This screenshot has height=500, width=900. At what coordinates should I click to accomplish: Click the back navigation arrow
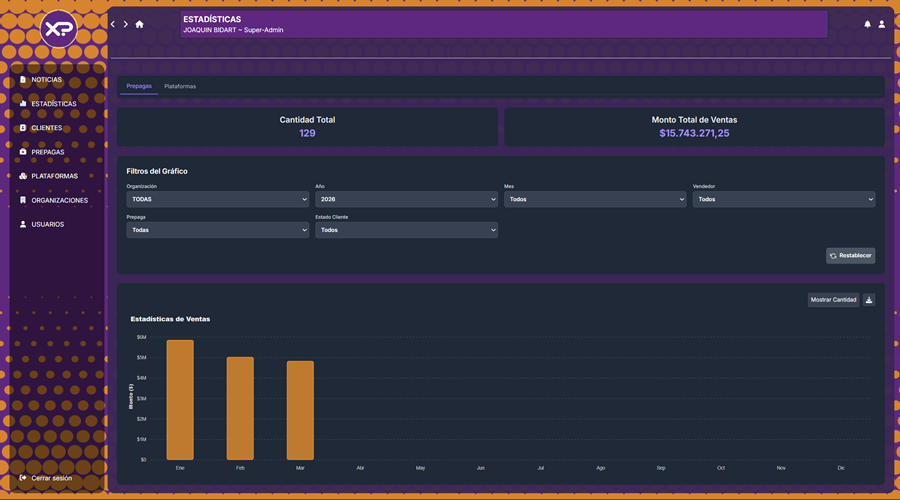pyautogui.click(x=113, y=24)
